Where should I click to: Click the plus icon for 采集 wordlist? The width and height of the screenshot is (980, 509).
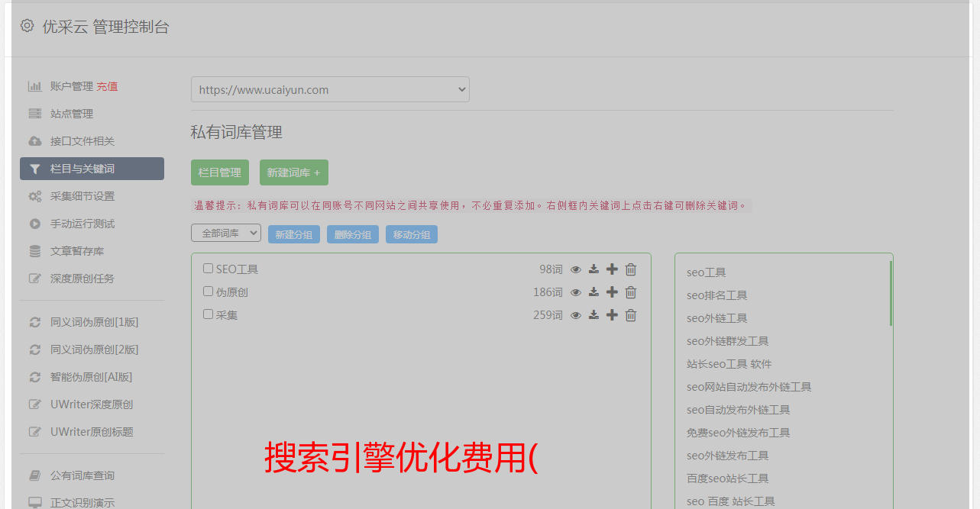tap(612, 315)
